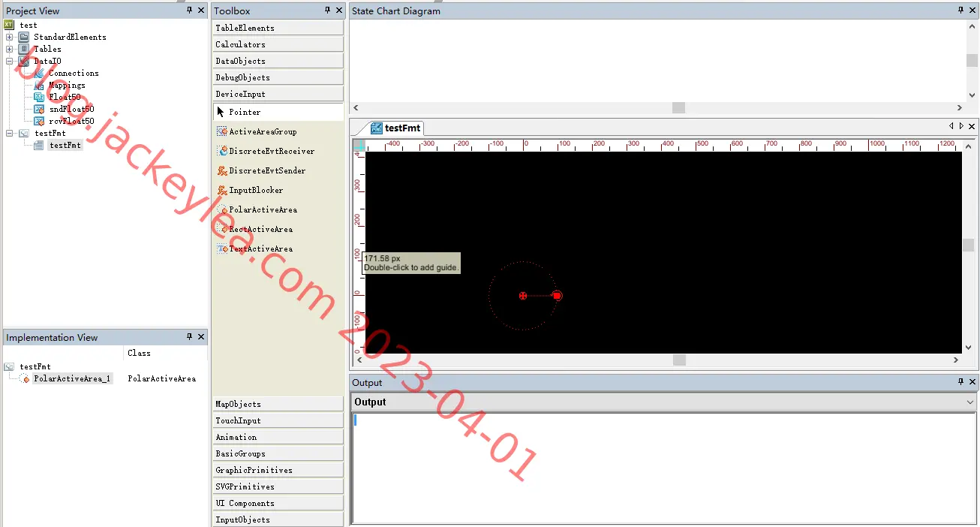The height and width of the screenshot is (527, 980).
Task: Open the GraphicPrimitives toolbox category
Action: tap(278, 470)
